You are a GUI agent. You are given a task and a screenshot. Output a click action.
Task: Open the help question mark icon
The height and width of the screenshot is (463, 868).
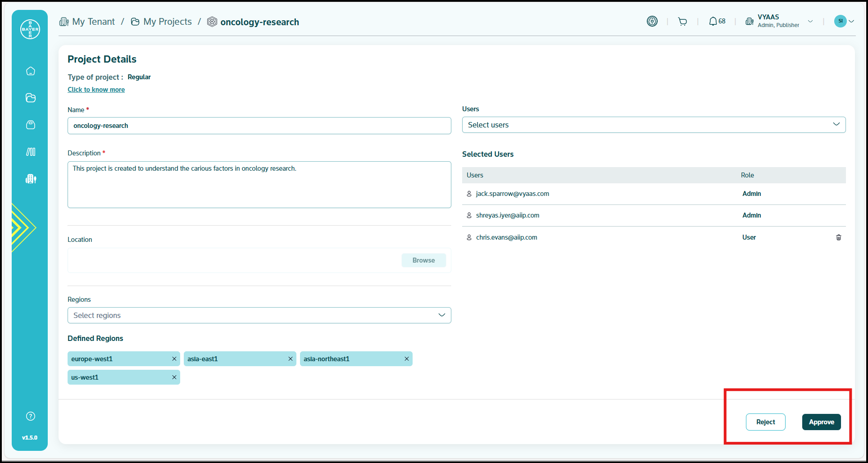pos(31,416)
